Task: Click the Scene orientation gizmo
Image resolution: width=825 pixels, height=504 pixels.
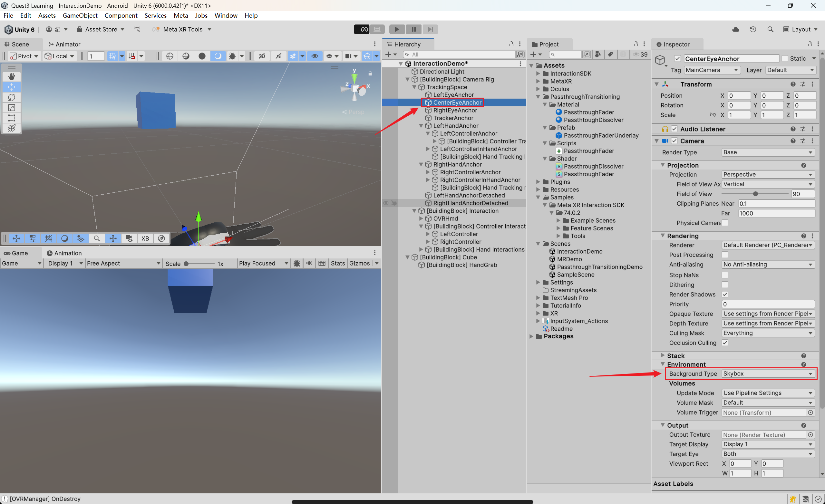Action: tap(355, 88)
